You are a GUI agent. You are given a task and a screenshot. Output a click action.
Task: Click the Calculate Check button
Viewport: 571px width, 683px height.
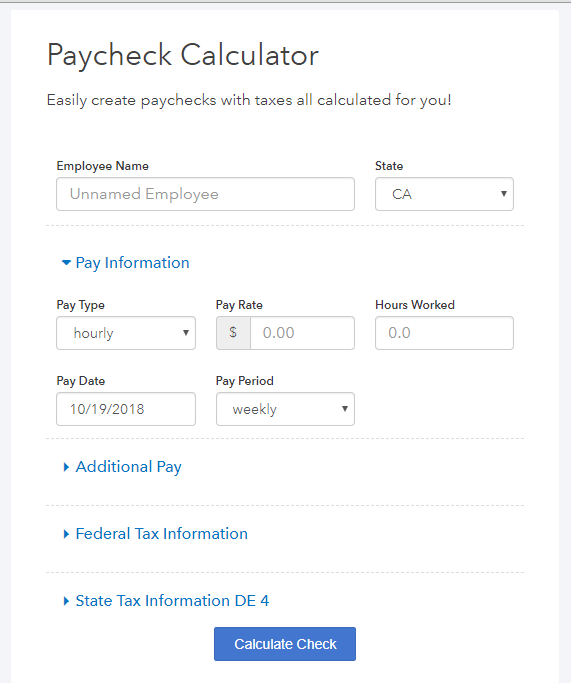285,644
